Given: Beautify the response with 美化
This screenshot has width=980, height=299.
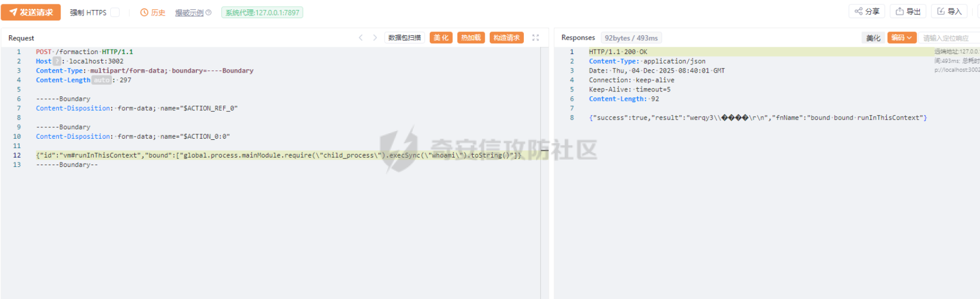Looking at the screenshot, I should pyautogui.click(x=873, y=37).
